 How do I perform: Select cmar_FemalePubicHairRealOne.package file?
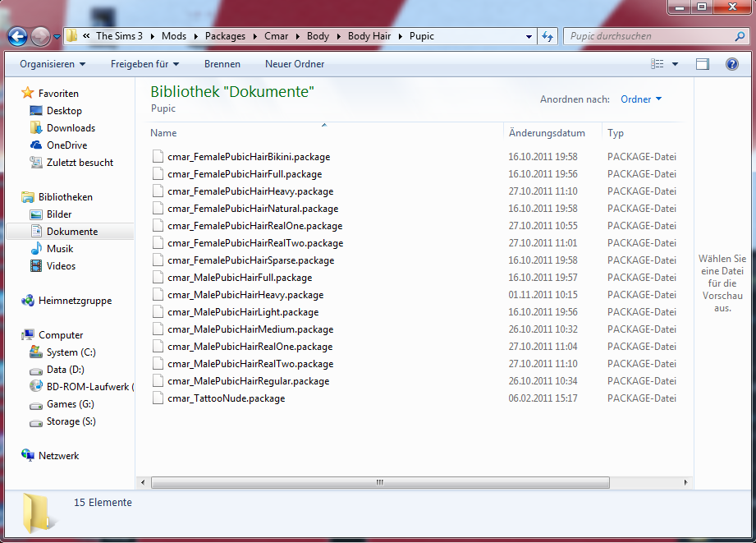tap(254, 226)
